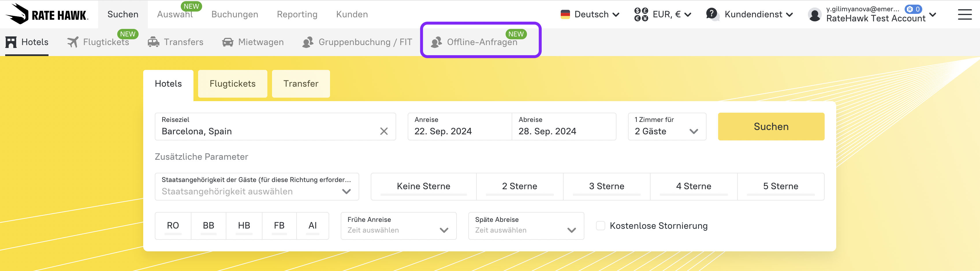
Task: Click the Kundendienst question mark icon
Action: 711,14
